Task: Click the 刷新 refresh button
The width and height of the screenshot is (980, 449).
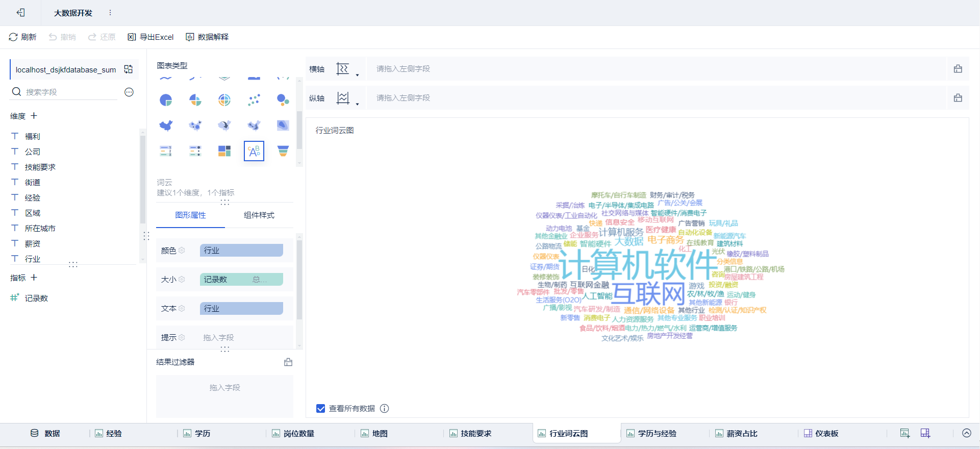Action: (x=23, y=37)
